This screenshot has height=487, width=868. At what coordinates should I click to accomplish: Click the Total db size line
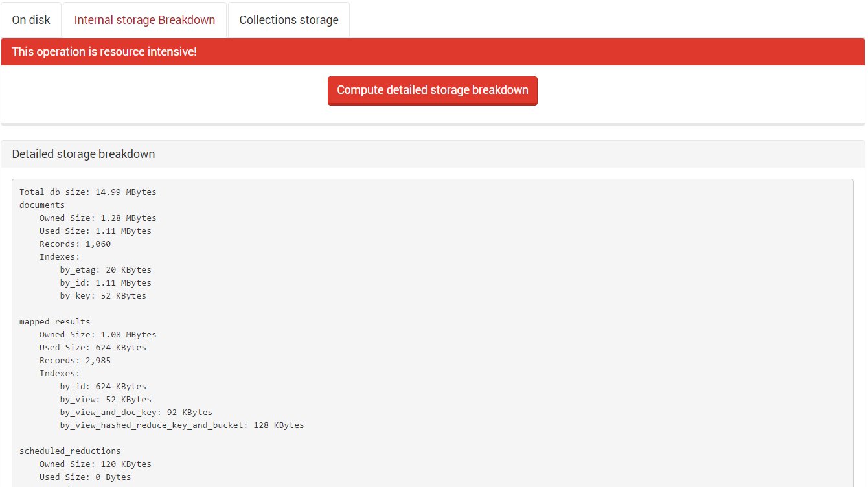(x=88, y=192)
